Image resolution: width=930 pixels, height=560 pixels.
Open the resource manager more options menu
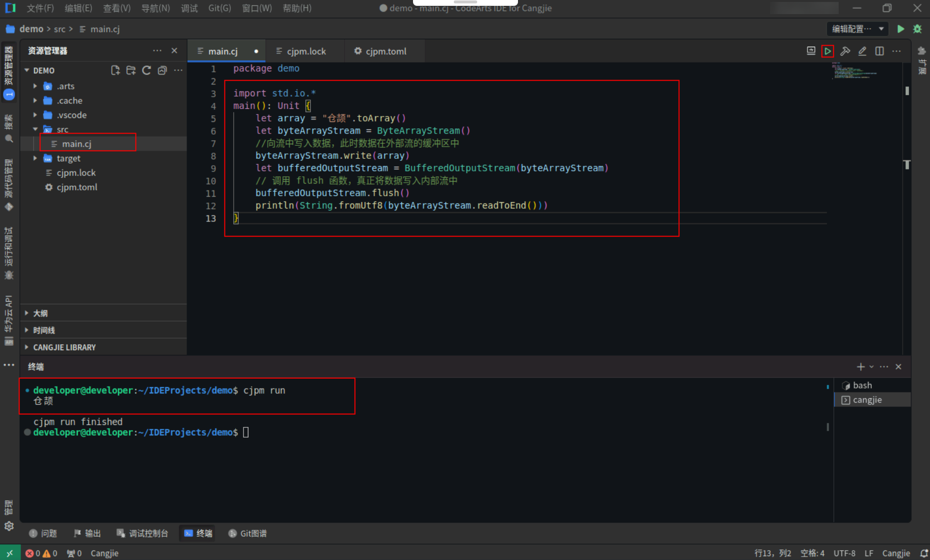click(x=157, y=51)
